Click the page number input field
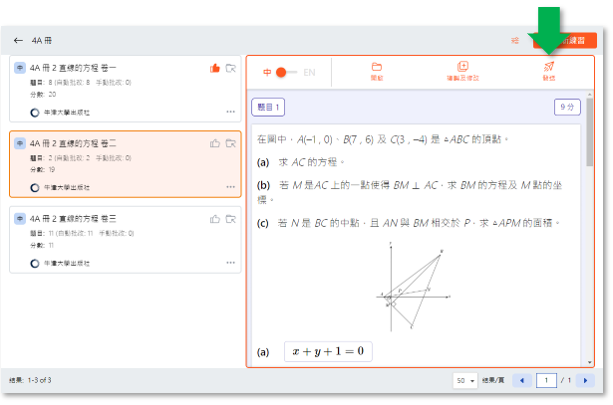 546,381
